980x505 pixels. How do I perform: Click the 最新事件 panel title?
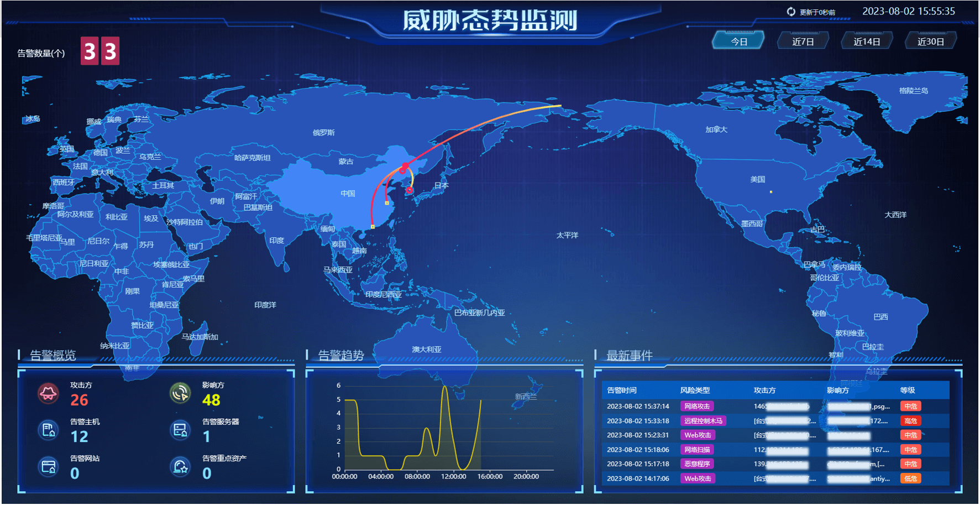[x=630, y=356]
